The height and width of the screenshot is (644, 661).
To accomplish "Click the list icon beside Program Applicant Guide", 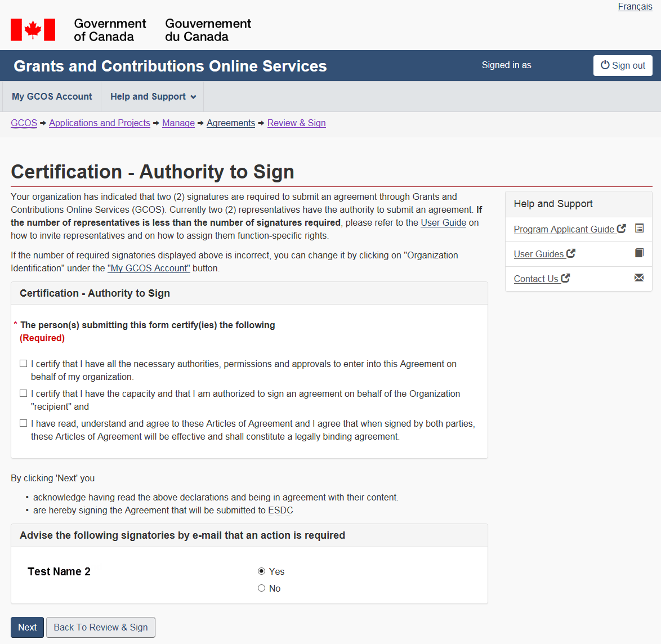I will [x=639, y=228].
